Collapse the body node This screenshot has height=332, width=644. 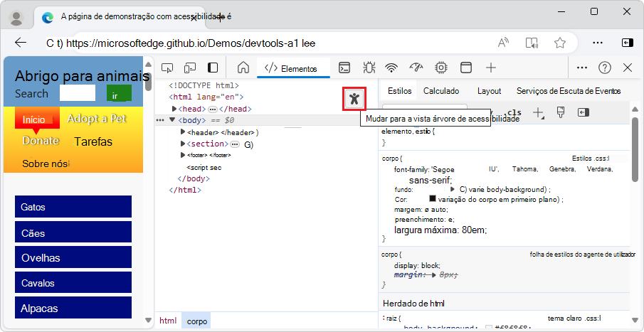pos(172,120)
